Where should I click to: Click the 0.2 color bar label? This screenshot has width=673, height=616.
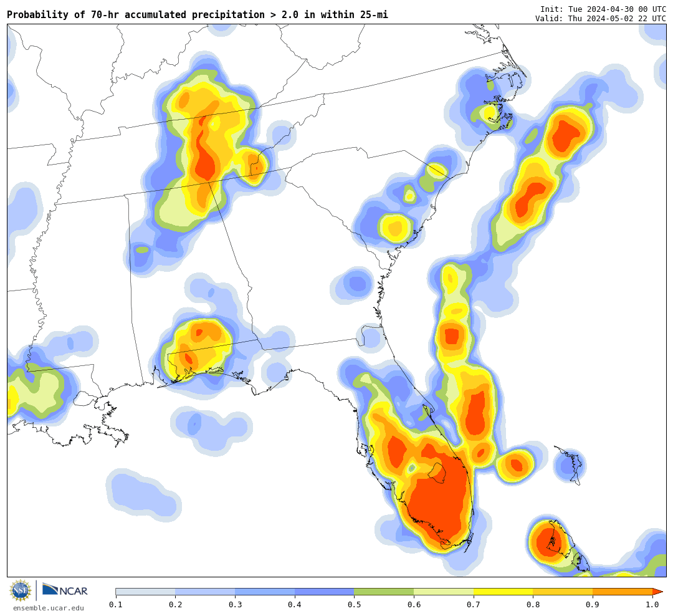(176, 605)
